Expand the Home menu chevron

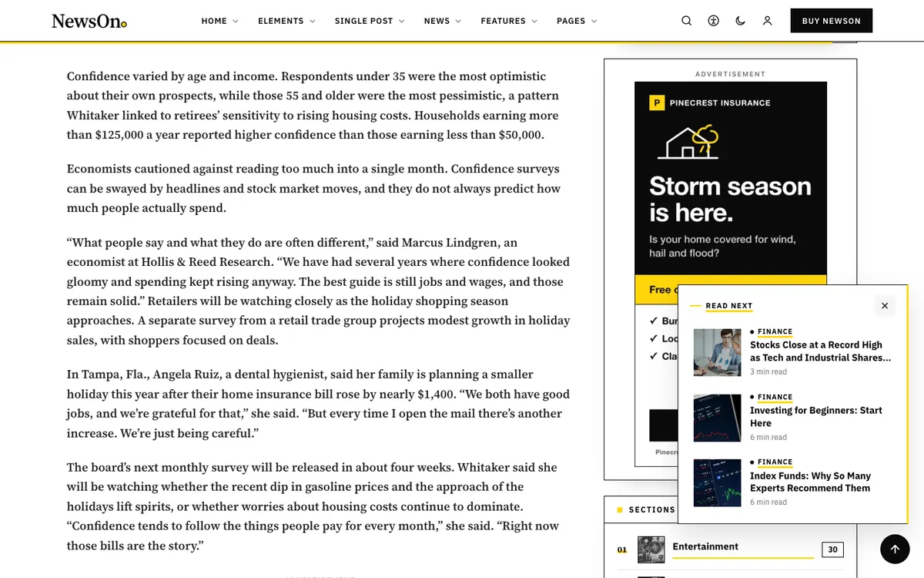pos(236,22)
